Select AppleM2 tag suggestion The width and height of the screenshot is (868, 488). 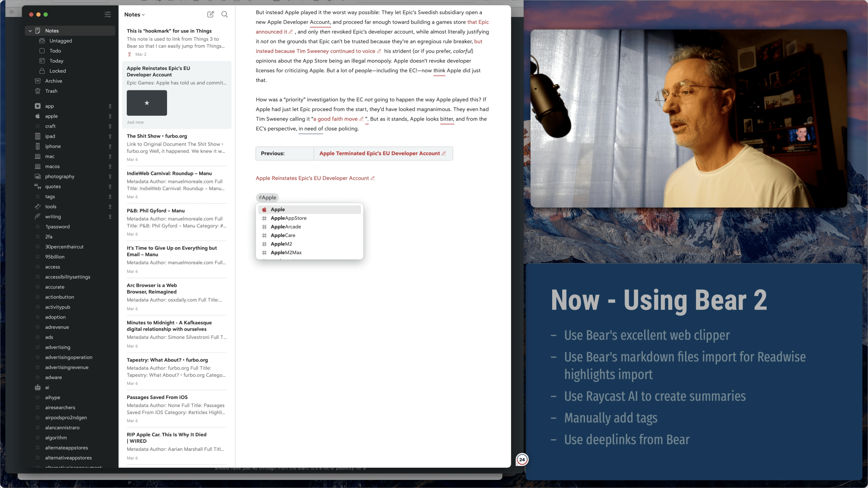coord(309,244)
